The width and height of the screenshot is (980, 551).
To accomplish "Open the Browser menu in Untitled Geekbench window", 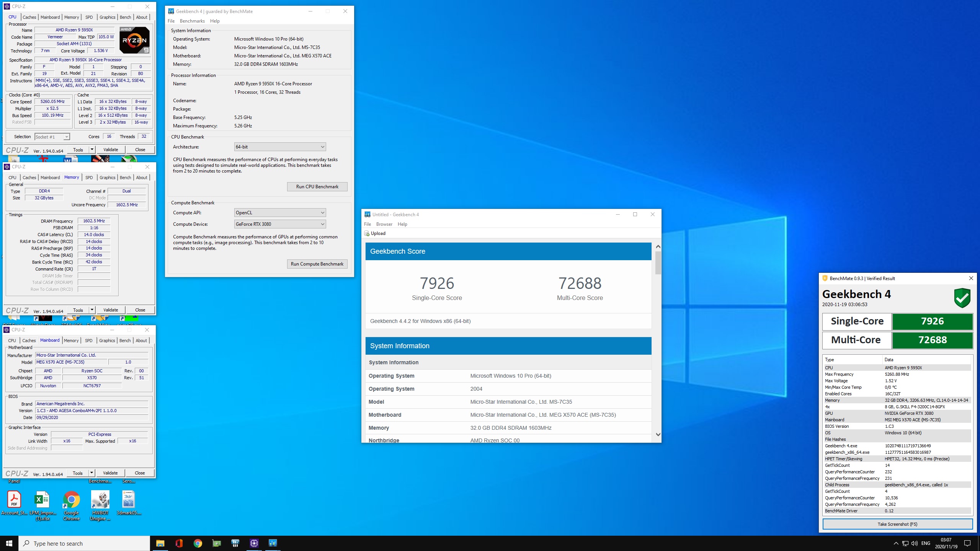I will point(384,224).
